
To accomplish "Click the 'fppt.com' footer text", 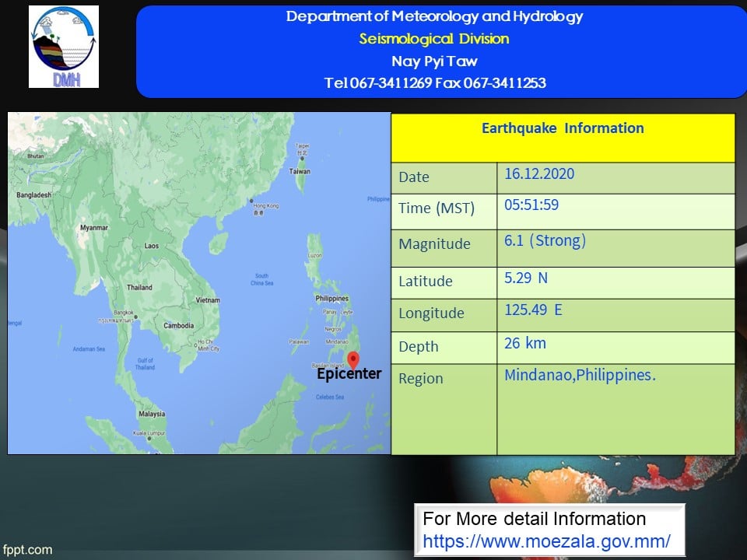I will click(27, 550).
